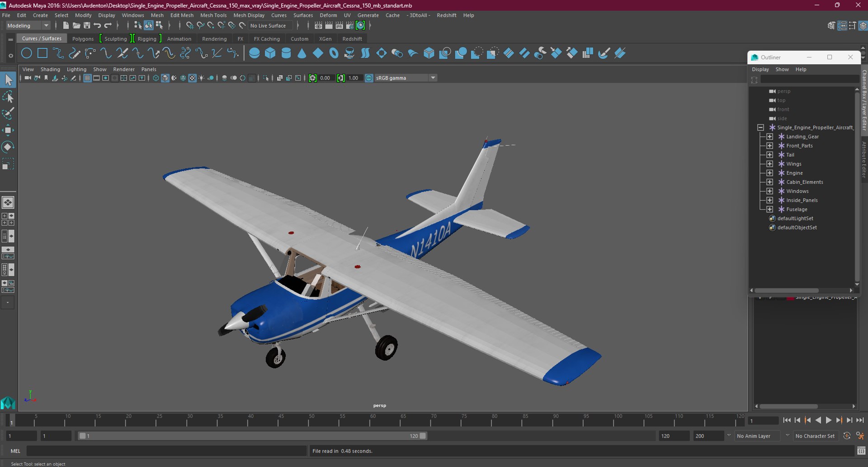868x467 pixels.
Task: Click the New Scene icon
Action: pos(66,26)
